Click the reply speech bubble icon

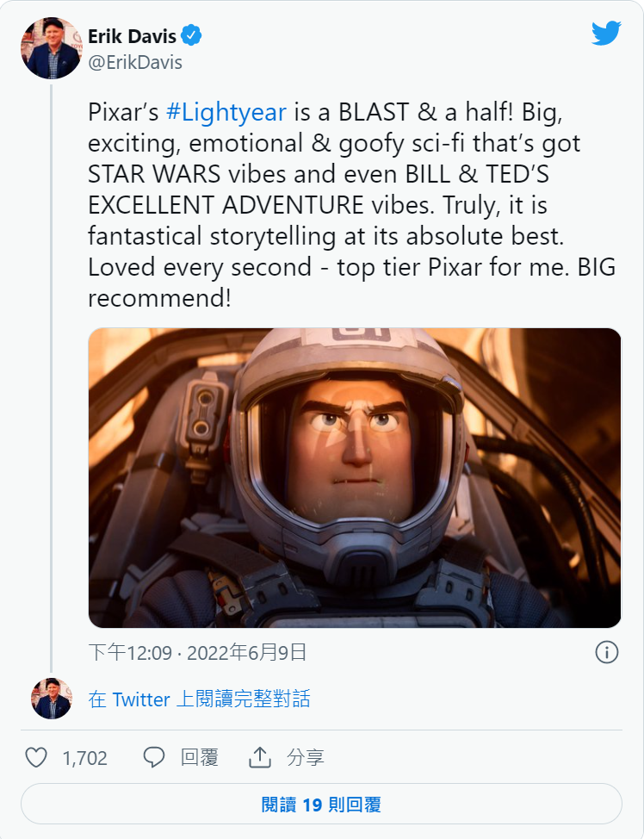point(154,757)
